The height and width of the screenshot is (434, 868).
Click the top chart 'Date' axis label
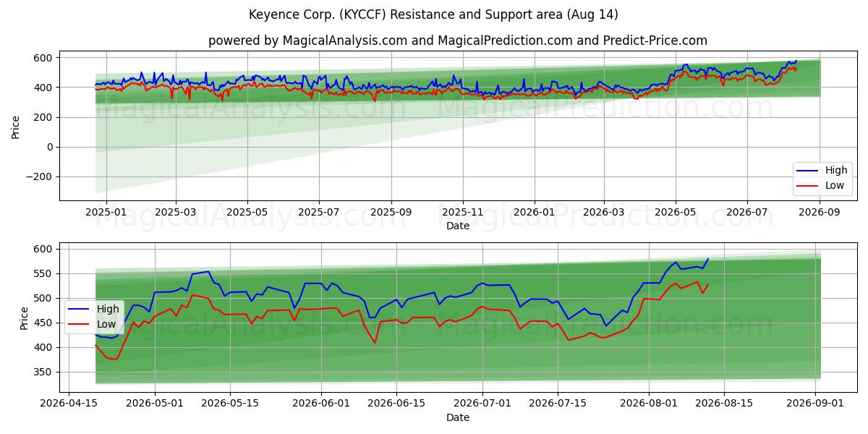458,226
